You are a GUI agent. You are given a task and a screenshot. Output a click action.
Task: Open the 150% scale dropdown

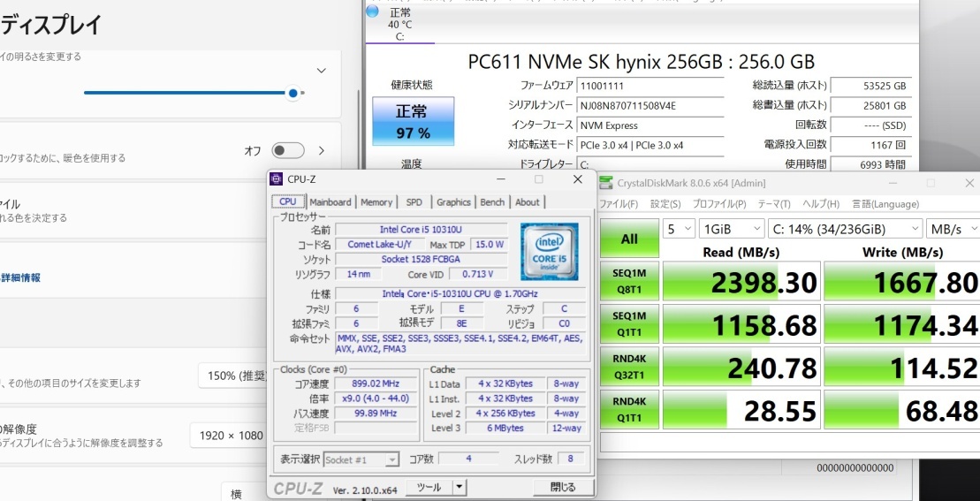point(232,376)
